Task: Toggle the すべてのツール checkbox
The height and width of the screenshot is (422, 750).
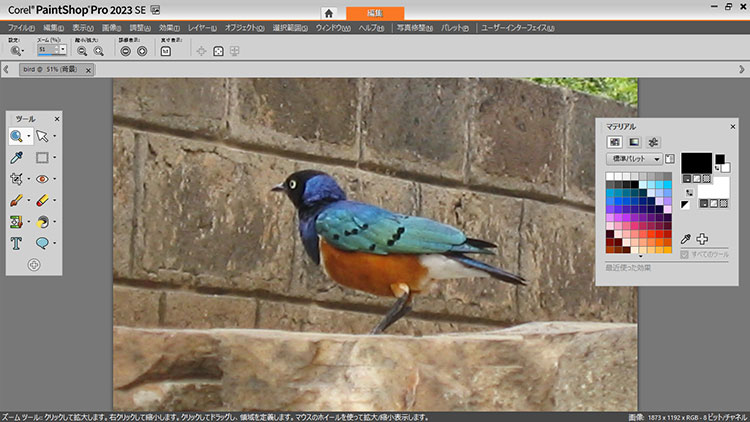Action: [x=685, y=254]
